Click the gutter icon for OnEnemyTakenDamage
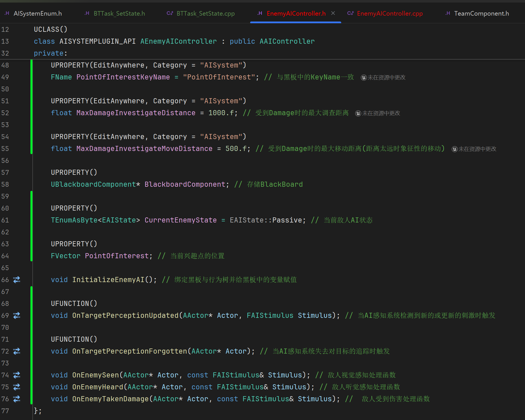Viewport: 525px width, 420px height. 17,399
